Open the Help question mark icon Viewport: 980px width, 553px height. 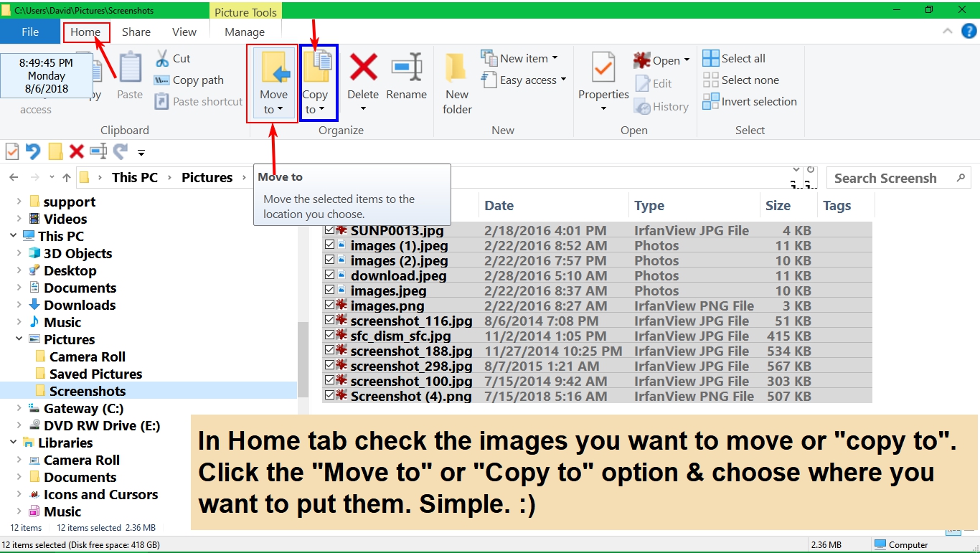969,32
